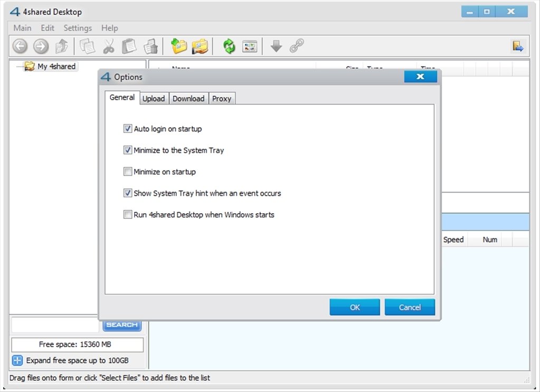The width and height of the screenshot is (540, 392).
Task: Click the logout door-arrow icon
Action: (518, 46)
